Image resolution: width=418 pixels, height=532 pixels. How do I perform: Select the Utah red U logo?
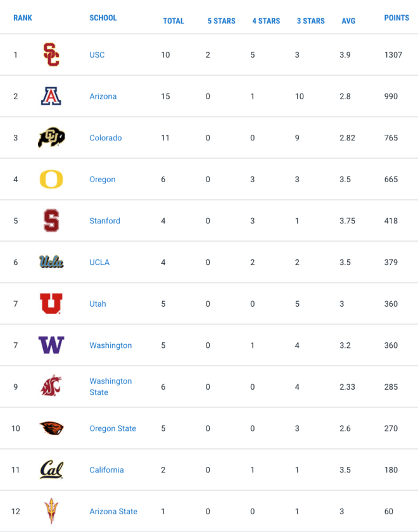(51, 304)
